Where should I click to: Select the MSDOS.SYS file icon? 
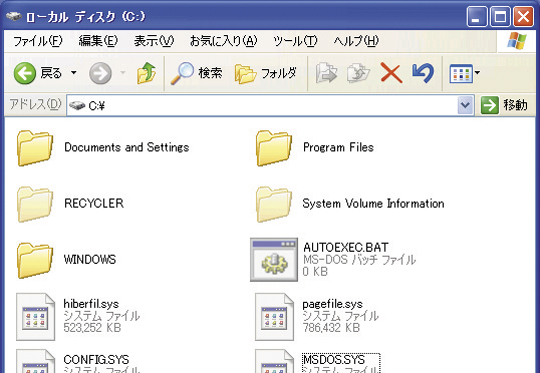click(274, 361)
